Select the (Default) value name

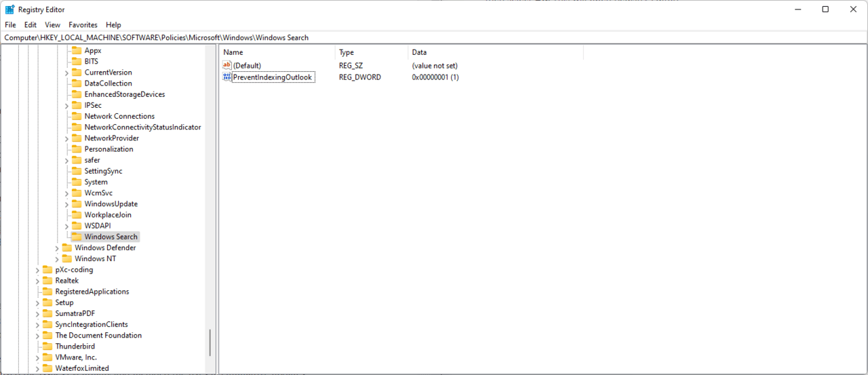(247, 66)
